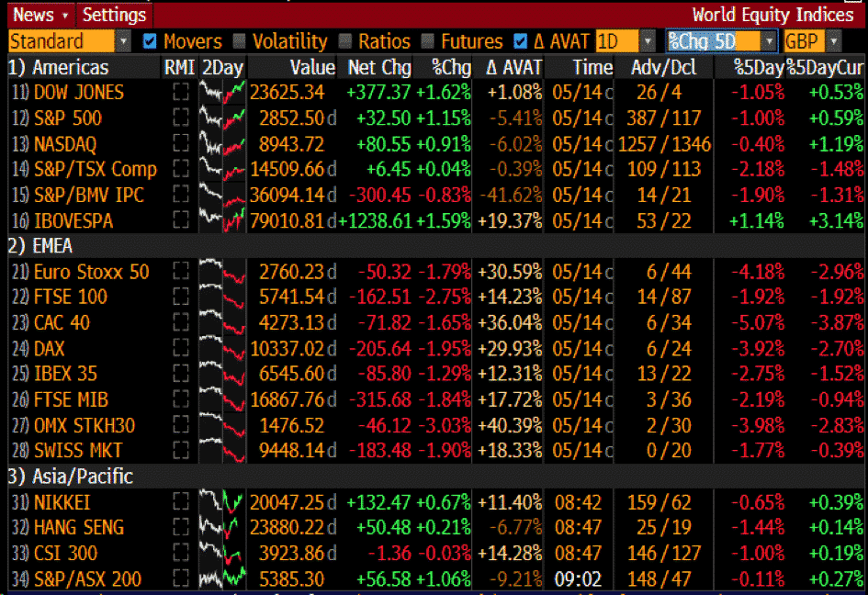868x595 pixels.
Task: Select the 1) Americas section header
Action: coord(59,68)
